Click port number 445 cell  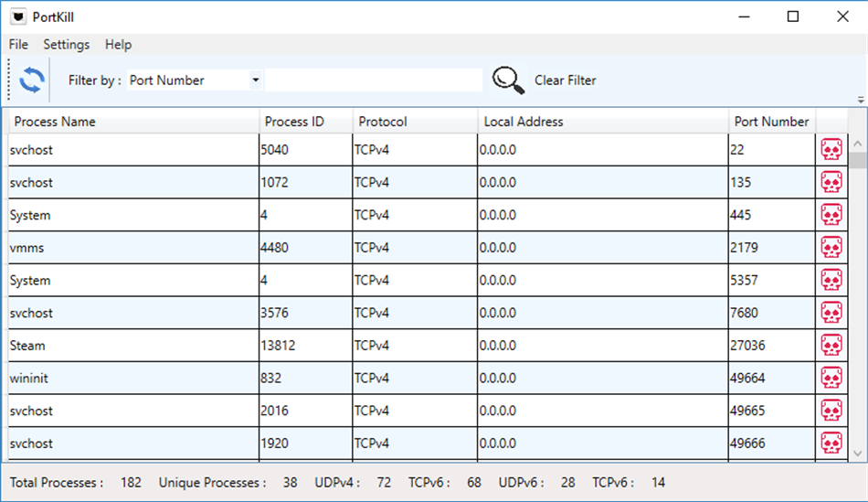pos(772,215)
